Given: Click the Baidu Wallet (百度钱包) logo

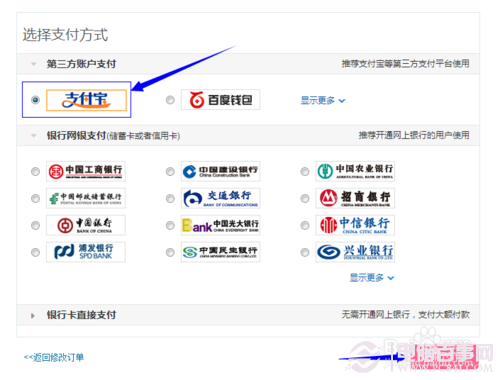Looking at the screenshot, I should [220, 100].
